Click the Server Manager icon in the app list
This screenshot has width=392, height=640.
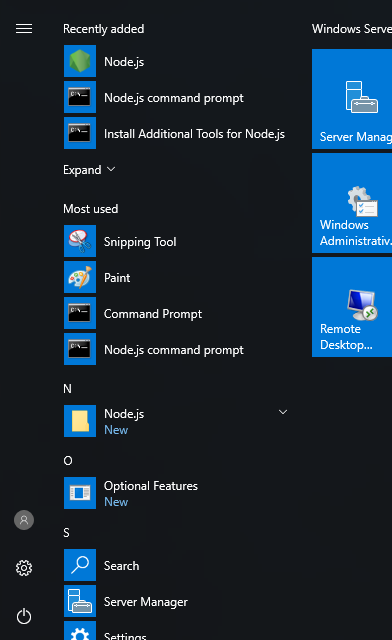click(80, 601)
